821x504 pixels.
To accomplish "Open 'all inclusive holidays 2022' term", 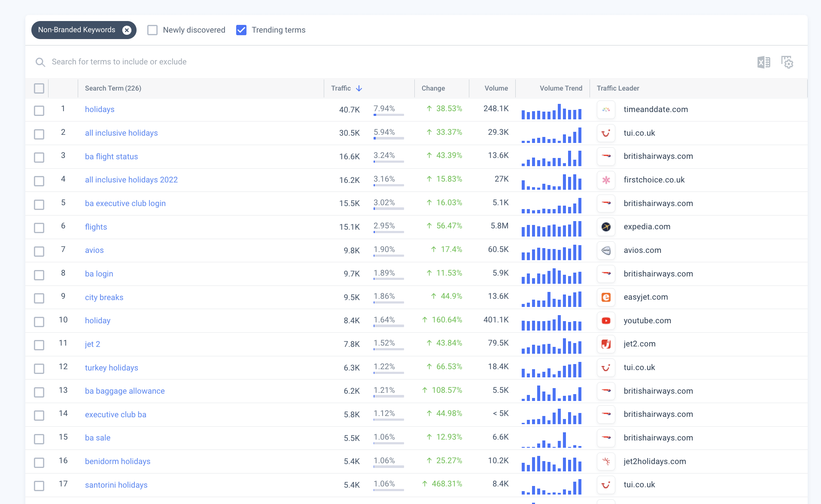I will click(131, 180).
